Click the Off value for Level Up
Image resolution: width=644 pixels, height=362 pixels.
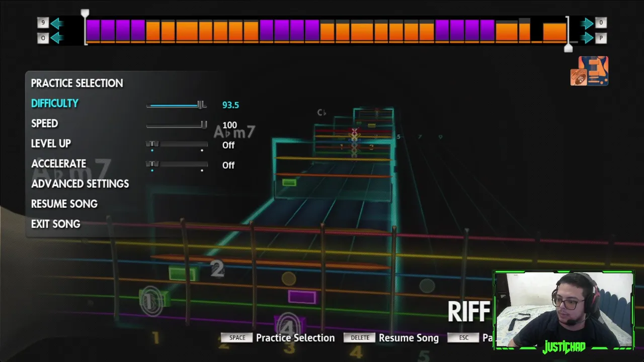(x=228, y=145)
